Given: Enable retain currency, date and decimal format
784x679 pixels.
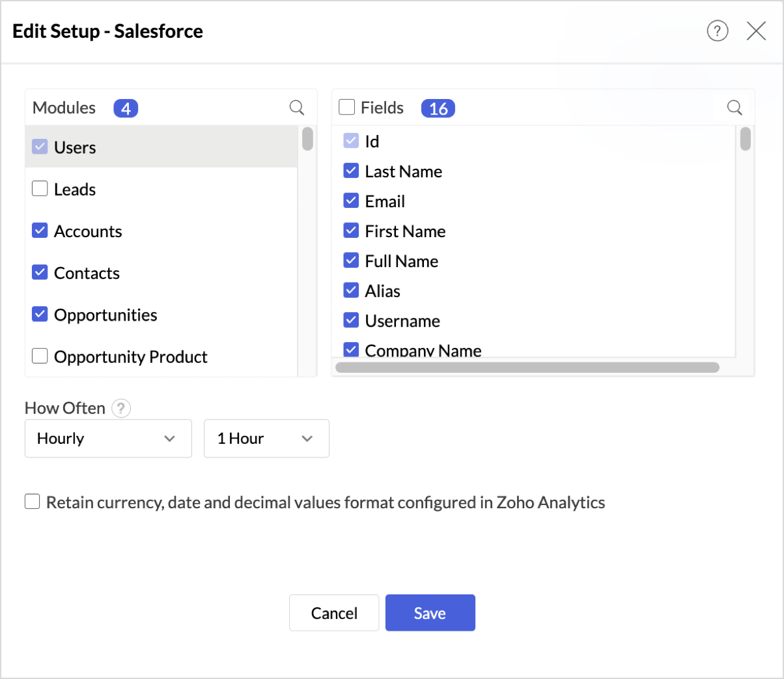Looking at the screenshot, I should (x=33, y=501).
